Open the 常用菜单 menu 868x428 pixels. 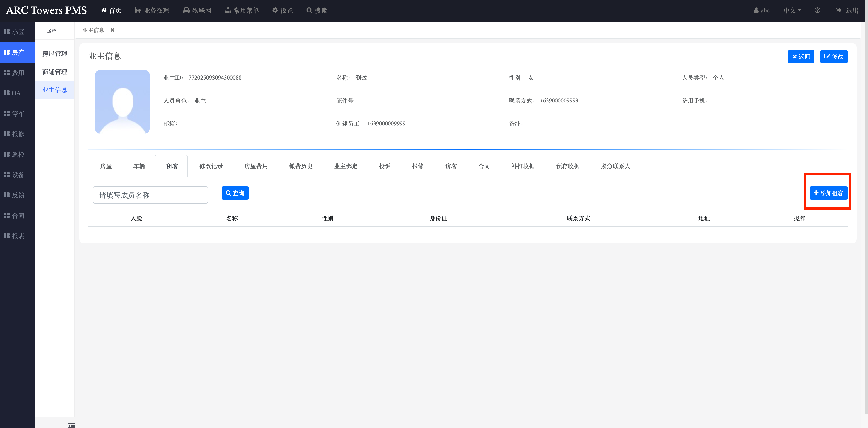coord(242,10)
